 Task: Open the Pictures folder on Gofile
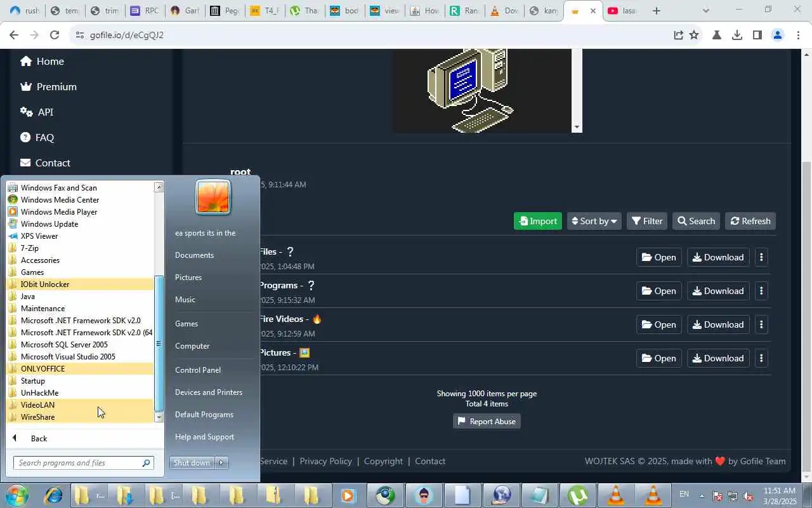coord(659,358)
